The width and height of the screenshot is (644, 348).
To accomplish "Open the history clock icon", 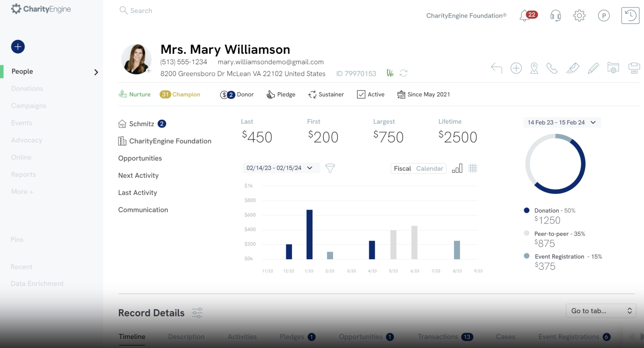I will point(630,15).
